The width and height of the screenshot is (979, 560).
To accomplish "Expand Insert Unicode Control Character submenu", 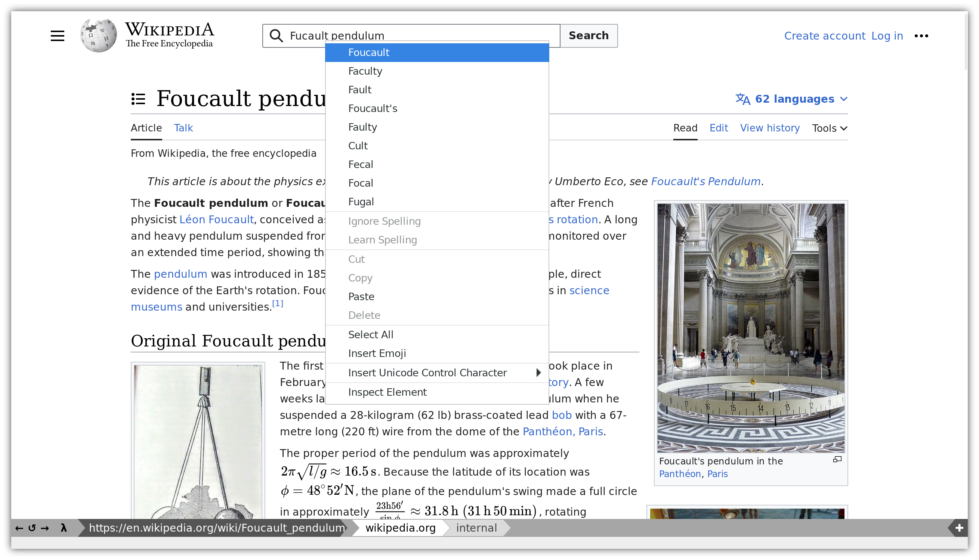I will (437, 373).
